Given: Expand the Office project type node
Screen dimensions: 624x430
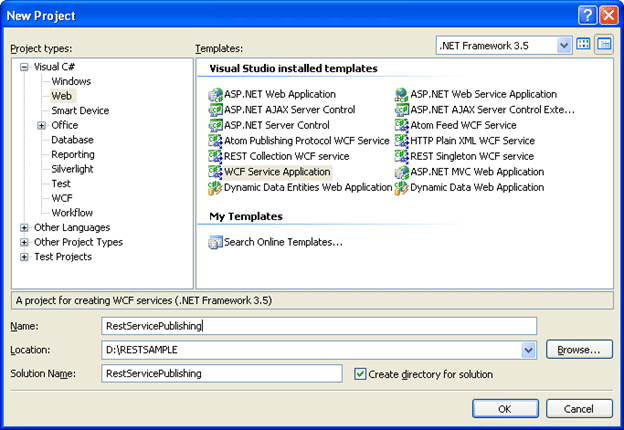Looking at the screenshot, I should [x=41, y=125].
